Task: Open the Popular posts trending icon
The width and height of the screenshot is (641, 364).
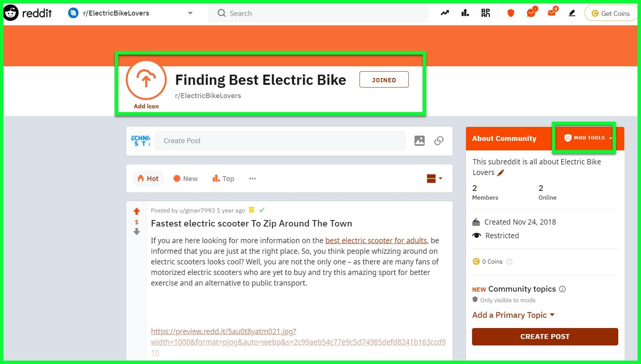Action: 445,13
